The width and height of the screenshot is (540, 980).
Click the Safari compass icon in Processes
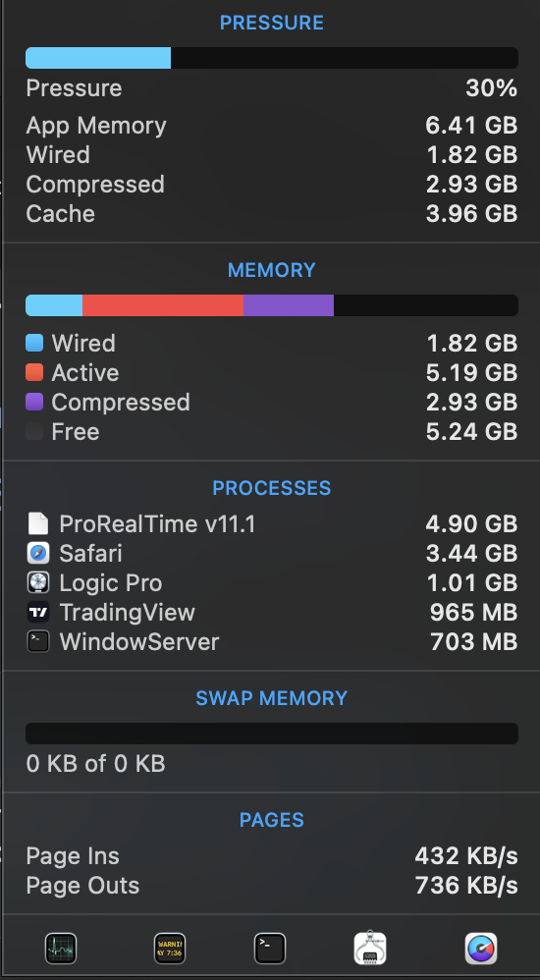pos(38,553)
